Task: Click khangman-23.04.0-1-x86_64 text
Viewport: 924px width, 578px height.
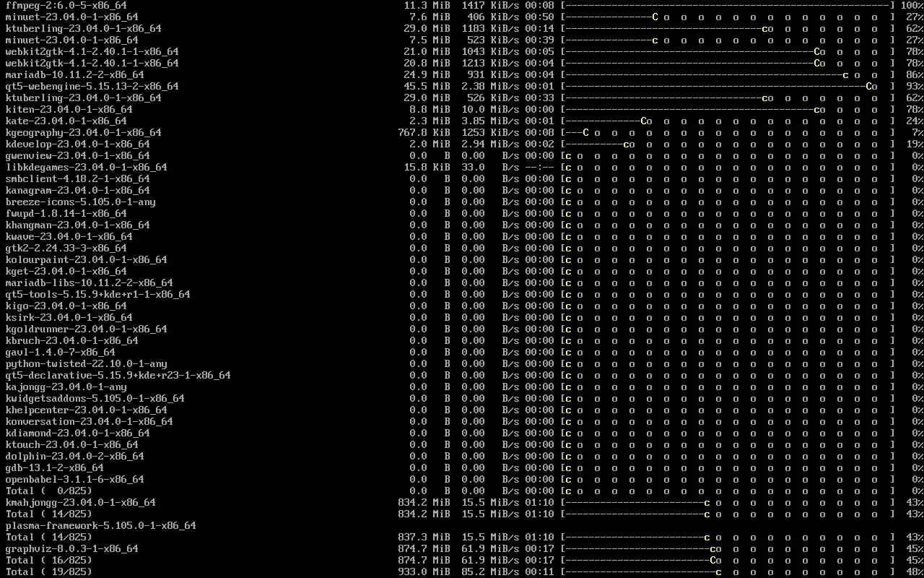Action: pos(77,225)
